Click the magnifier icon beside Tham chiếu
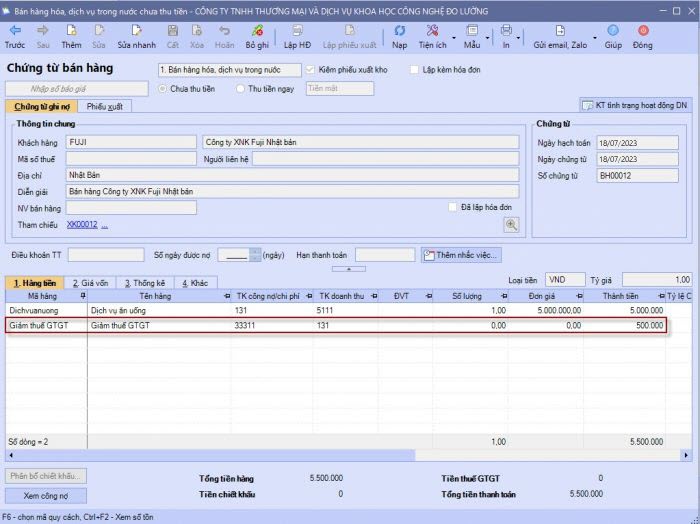 click(511, 224)
